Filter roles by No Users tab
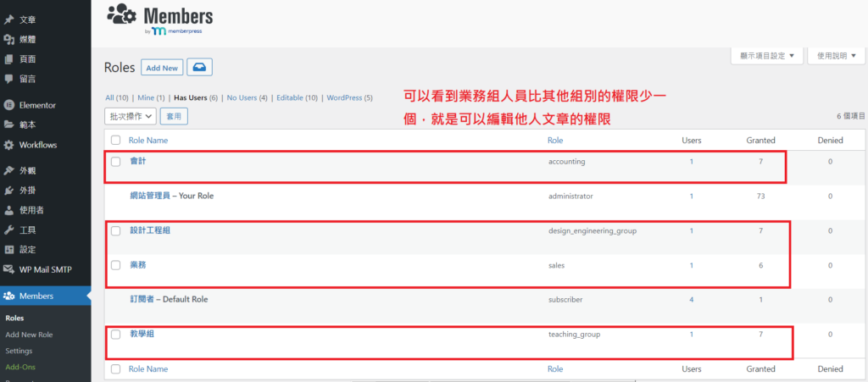Image resolution: width=868 pixels, height=382 pixels. click(x=247, y=97)
